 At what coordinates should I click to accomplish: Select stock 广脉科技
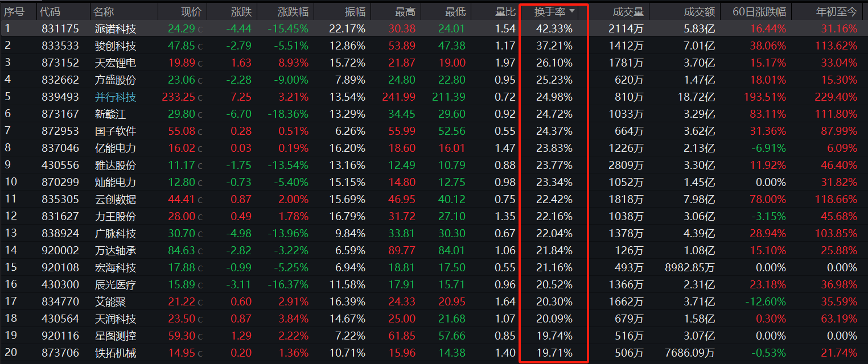point(116,233)
